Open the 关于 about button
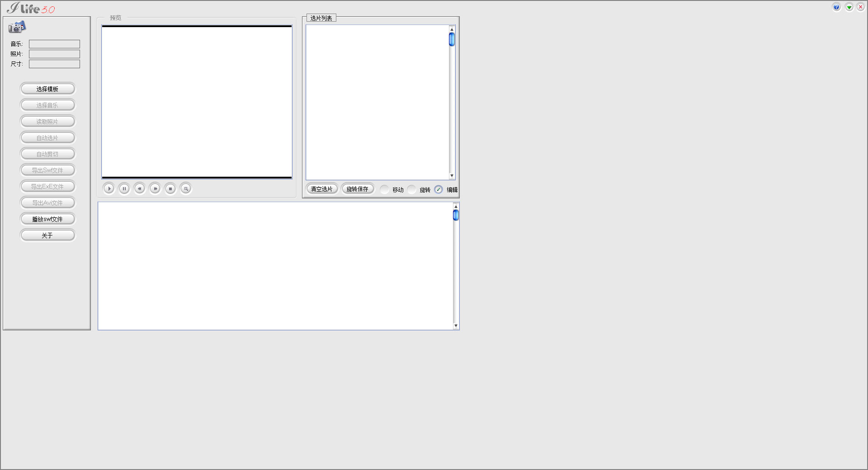868x470 pixels. click(x=47, y=235)
